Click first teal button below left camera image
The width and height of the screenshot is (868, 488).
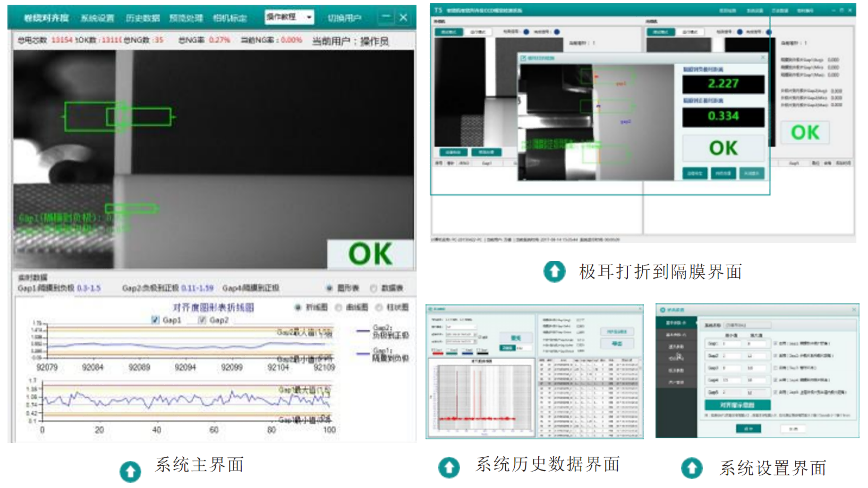454,152
